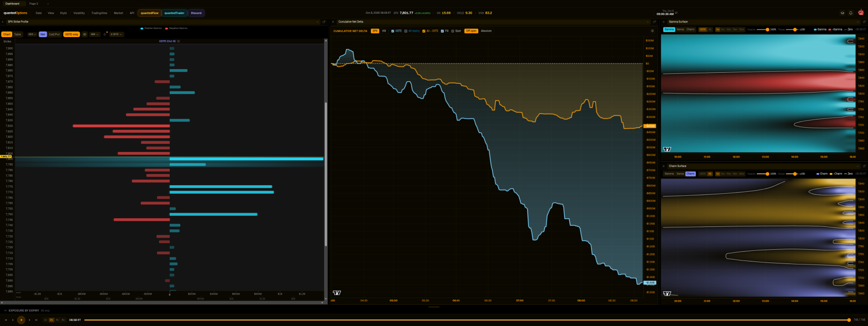Open the Style menu
Image resolution: width=868 pixels, height=326 pixels.
[x=63, y=13]
